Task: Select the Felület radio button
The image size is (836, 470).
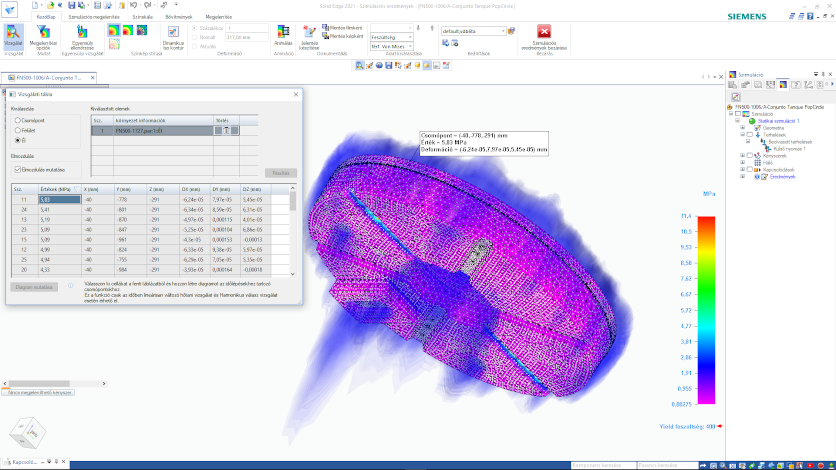Action: coord(18,130)
